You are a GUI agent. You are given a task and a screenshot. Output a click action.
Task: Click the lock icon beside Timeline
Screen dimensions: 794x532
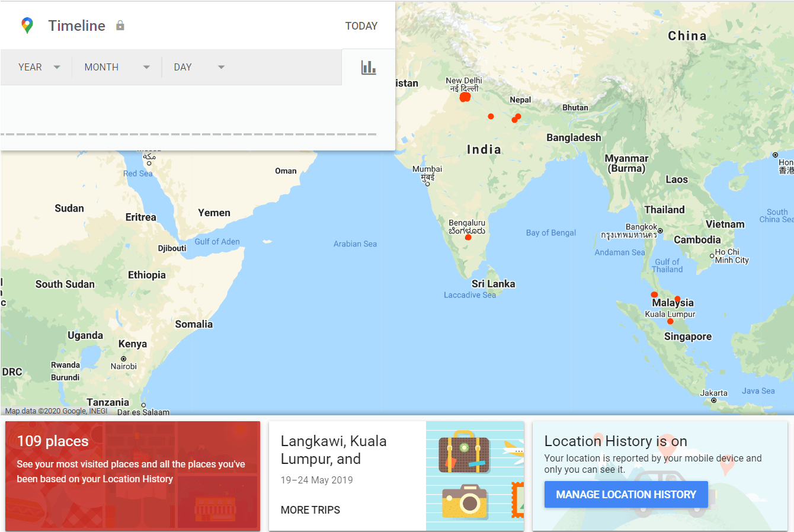click(x=120, y=25)
